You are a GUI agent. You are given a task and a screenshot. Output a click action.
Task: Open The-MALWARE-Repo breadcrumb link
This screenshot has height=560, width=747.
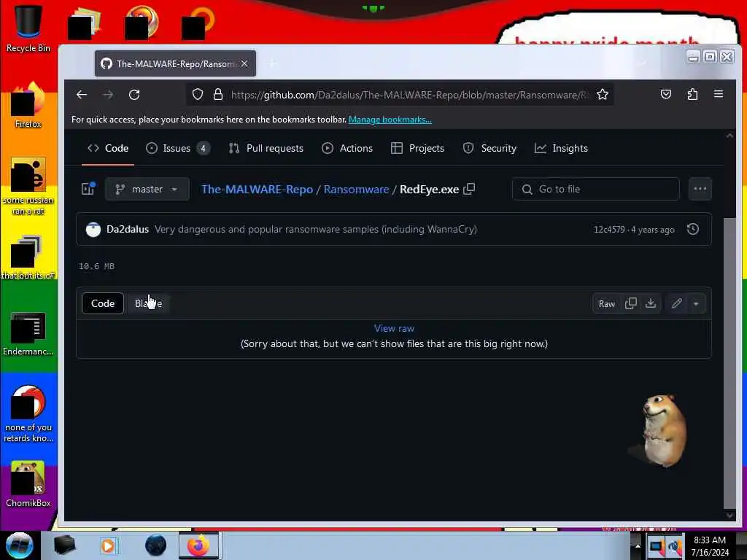tap(258, 189)
